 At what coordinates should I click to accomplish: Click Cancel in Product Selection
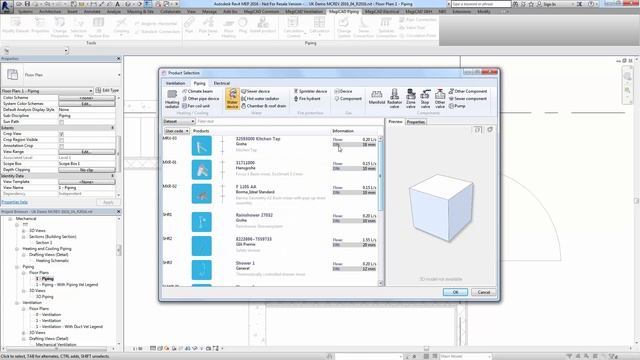coord(484,292)
